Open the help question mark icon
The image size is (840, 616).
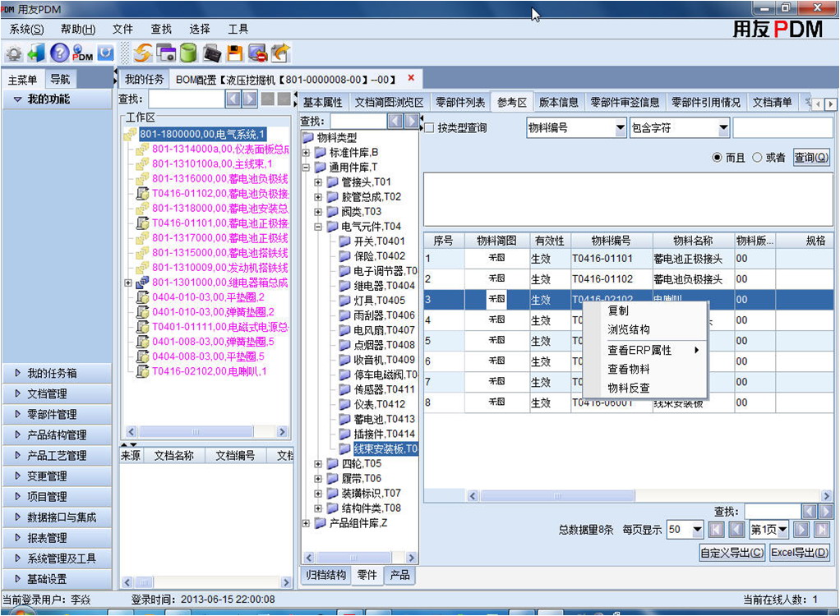click(59, 53)
